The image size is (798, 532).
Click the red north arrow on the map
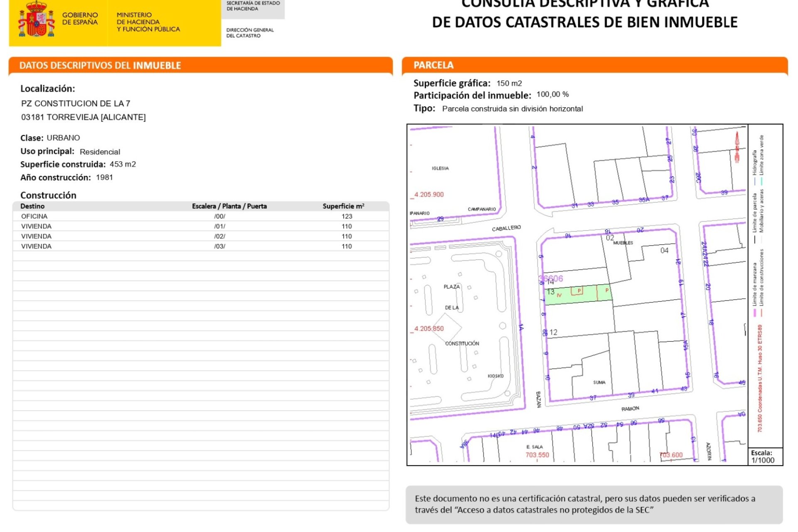(x=737, y=147)
